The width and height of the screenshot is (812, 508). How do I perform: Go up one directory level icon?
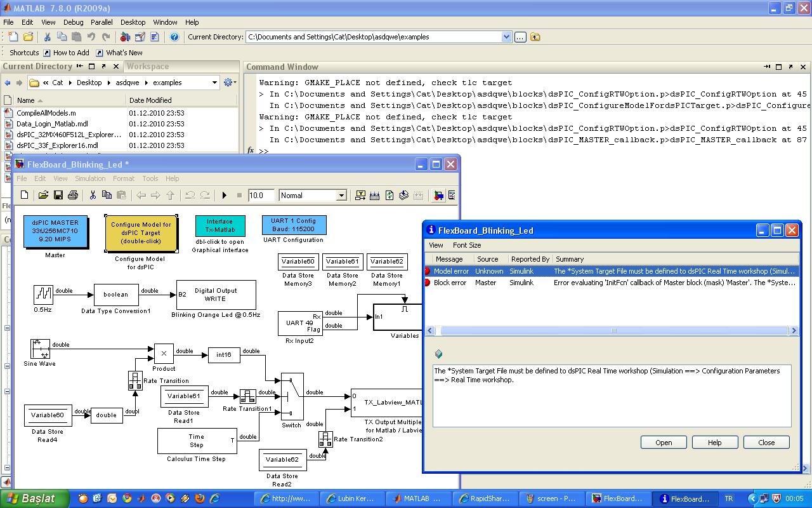535,37
